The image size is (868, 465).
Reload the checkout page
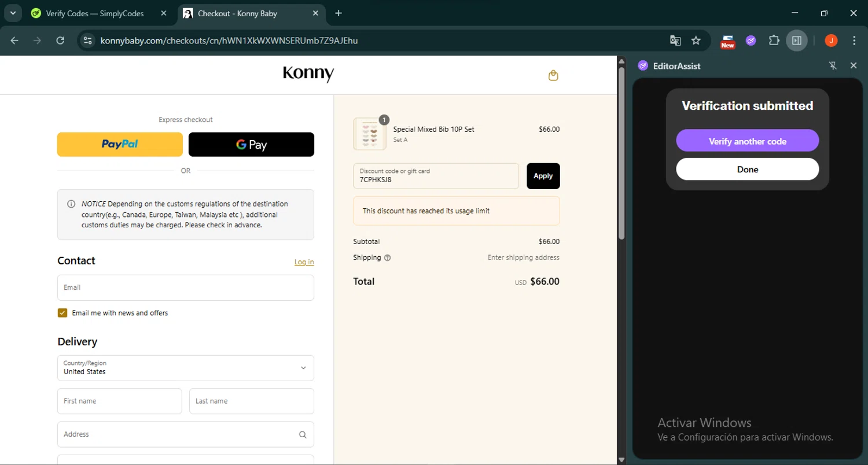pos(60,40)
